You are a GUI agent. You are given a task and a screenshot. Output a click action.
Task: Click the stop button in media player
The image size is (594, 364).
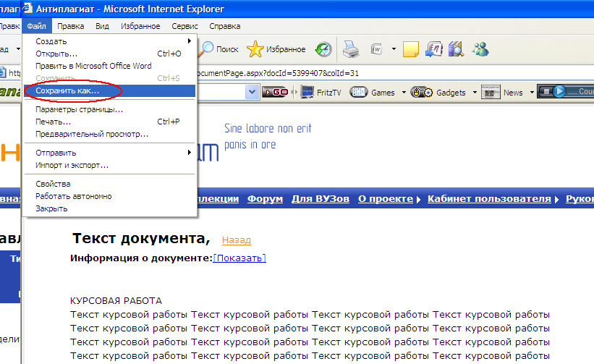click(546, 92)
